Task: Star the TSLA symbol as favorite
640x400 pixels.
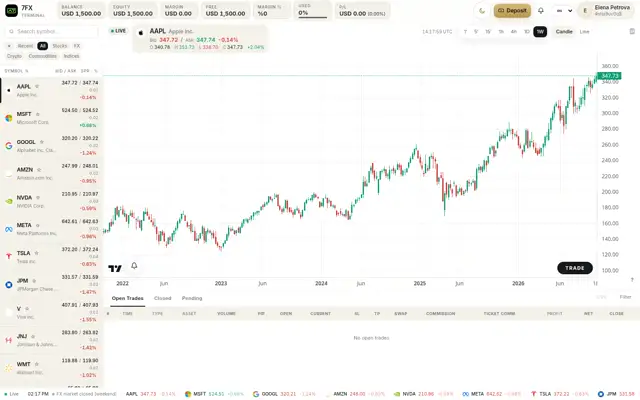Action: coord(36,253)
